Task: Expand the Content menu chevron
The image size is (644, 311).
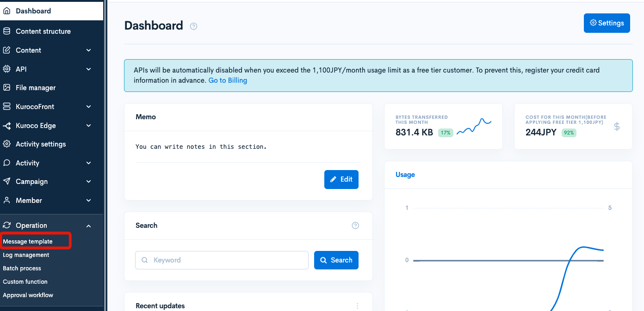Action: pyautogui.click(x=88, y=50)
